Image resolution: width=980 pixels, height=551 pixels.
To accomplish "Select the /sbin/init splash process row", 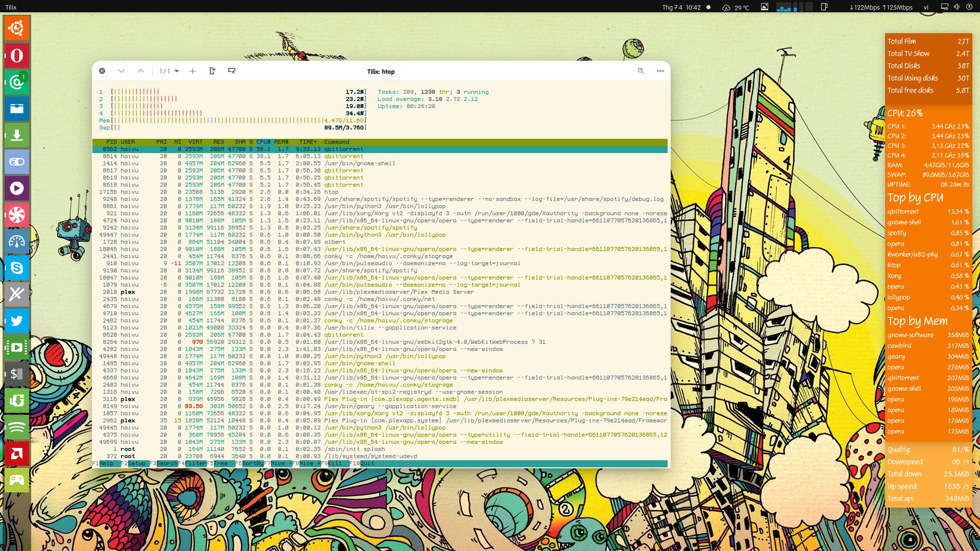I will pyautogui.click(x=380, y=449).
